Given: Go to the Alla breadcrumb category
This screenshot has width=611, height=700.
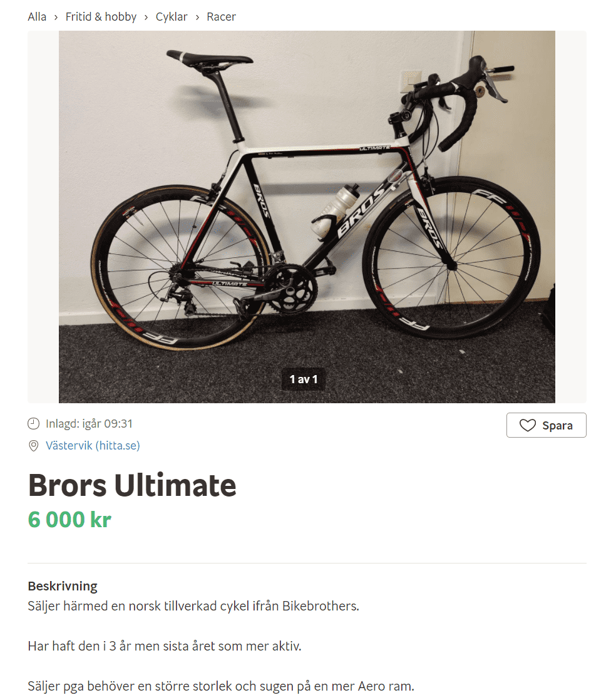Looking at the screenshot, I should coord(37,17).
